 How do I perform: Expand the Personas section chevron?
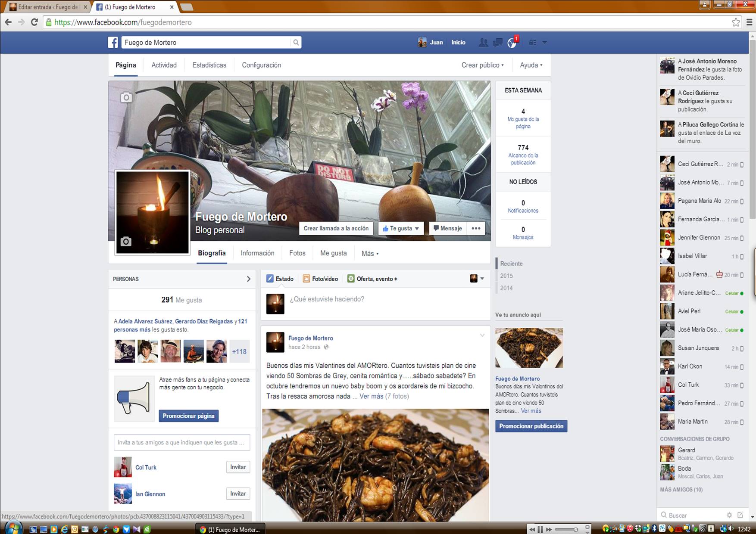(x=248, y=279)
